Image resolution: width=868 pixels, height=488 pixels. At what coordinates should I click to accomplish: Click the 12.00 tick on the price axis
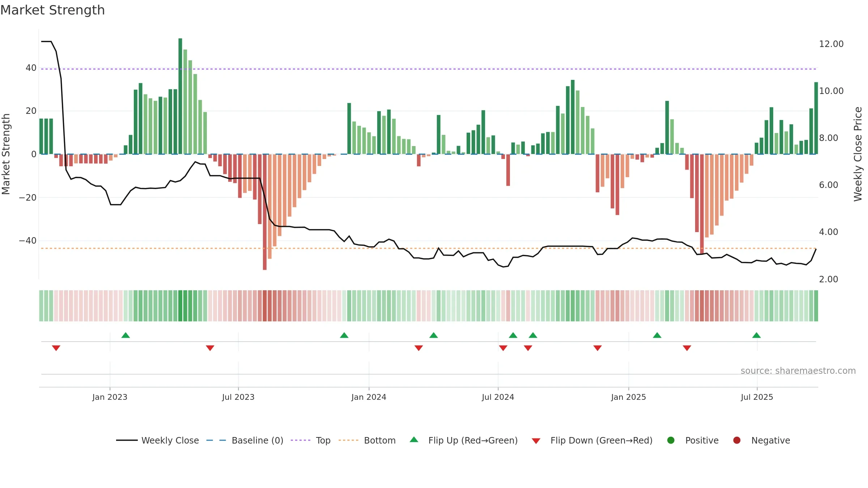pos(831,44)
